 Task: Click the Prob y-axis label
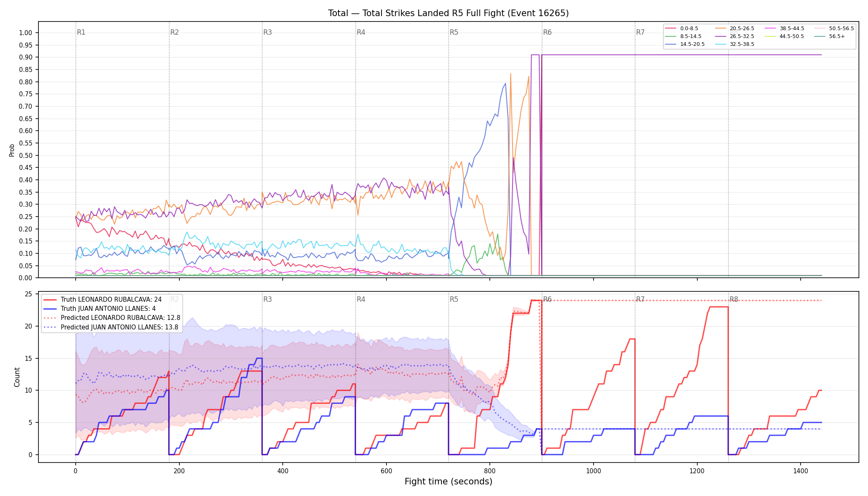point(12,150)
